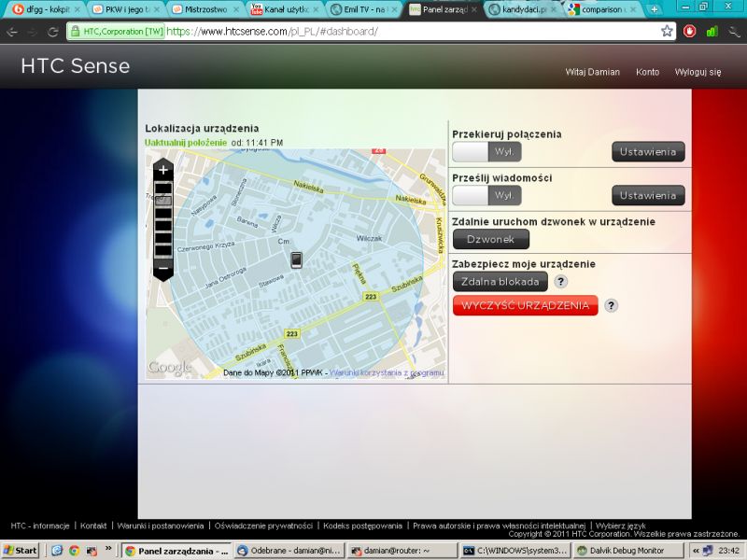Open Ustawienia for Prześlij wiadomości
Viewport: 747px width, 560px height.
click(648, 195)
